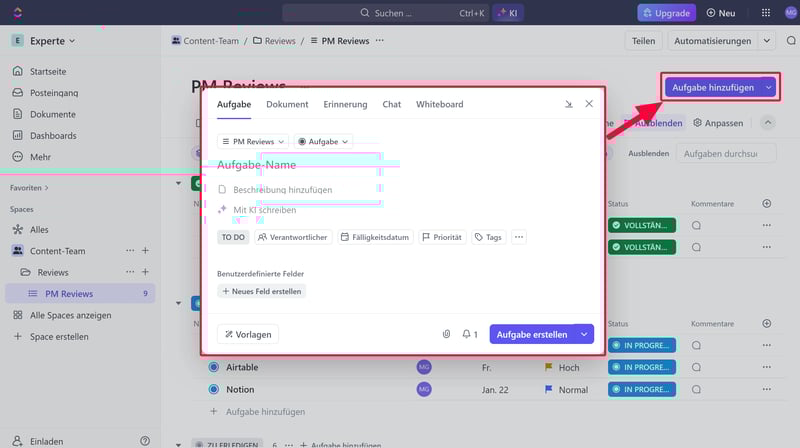Add item to Content-Team with plus icon
This screenshot has width=800, height=448.
click(x=145, y=251)
